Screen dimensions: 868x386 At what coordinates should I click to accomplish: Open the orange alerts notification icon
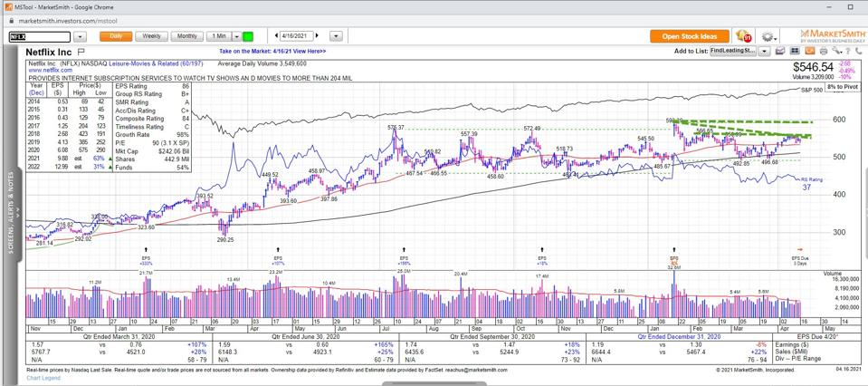coord(744,36)
